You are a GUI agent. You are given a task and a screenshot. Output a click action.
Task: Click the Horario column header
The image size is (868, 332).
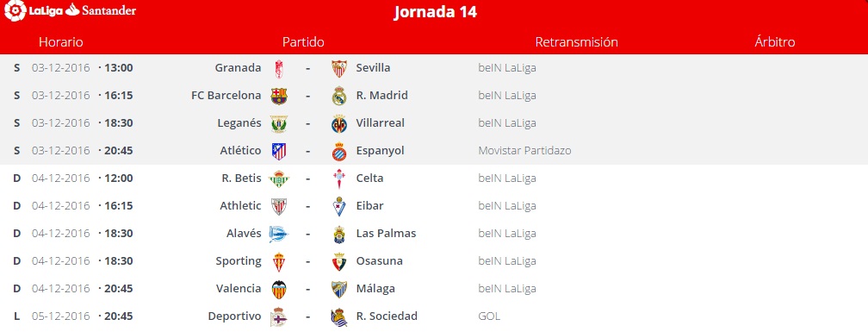pyautogui.click(x=61, y=42)
